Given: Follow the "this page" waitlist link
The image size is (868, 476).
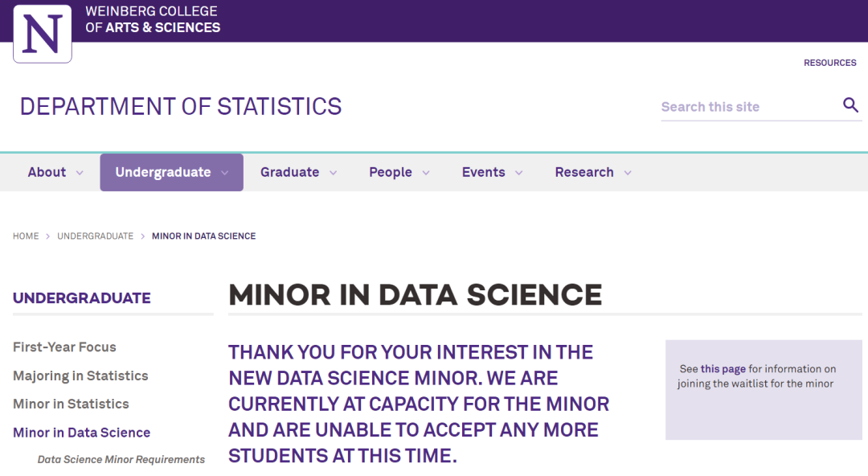Looking at the screenshot, I should point(723,369).
